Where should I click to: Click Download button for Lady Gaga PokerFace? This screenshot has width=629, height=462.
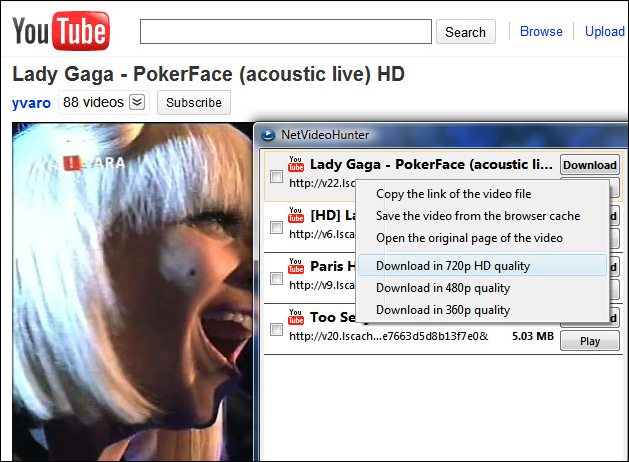point(589,165)
